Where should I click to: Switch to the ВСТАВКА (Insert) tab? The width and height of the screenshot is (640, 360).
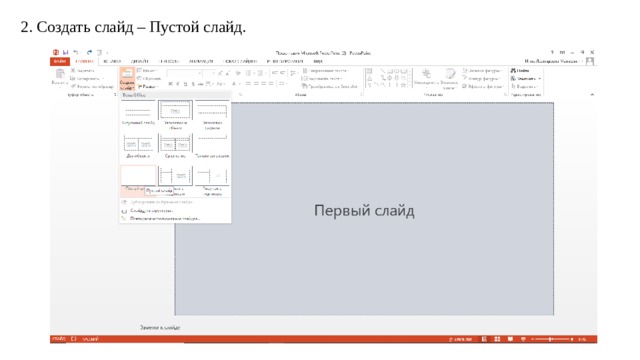click(112, 61)
